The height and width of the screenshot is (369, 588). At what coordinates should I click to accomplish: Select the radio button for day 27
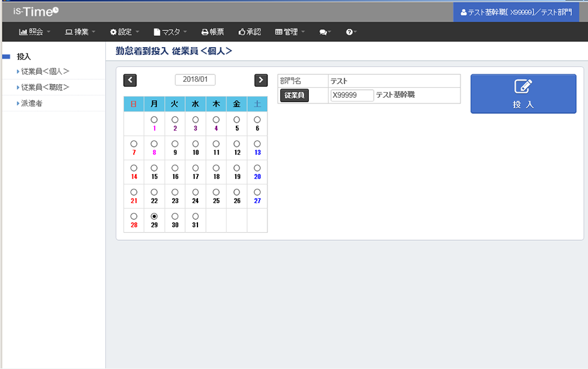(x=257, y=193)
